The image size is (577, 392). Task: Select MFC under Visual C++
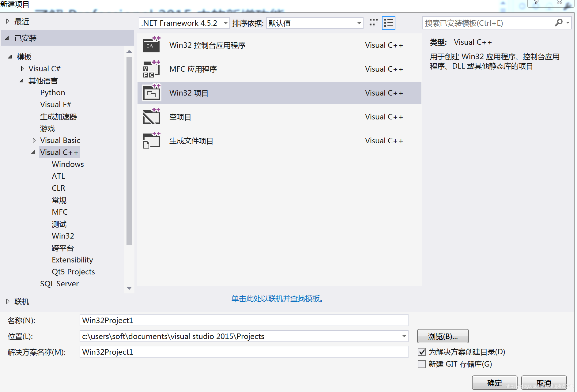coord(60,212)
